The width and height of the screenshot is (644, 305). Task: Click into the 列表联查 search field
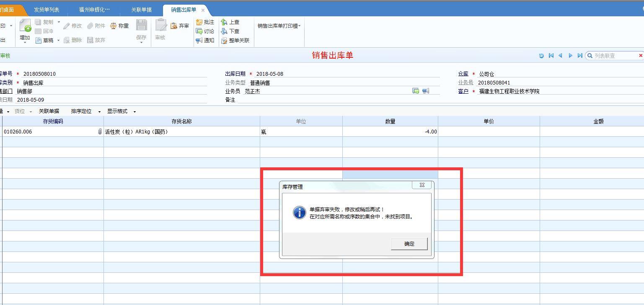point(614,56)
